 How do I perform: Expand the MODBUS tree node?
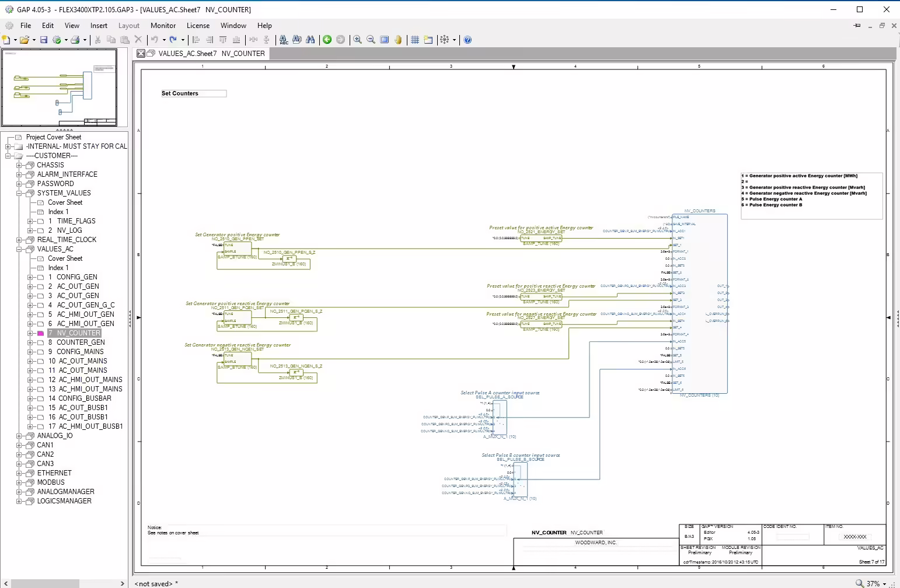coord(19,482)
